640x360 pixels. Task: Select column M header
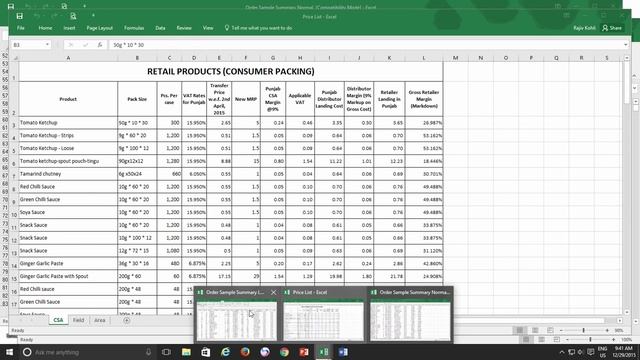click(456, 58)
